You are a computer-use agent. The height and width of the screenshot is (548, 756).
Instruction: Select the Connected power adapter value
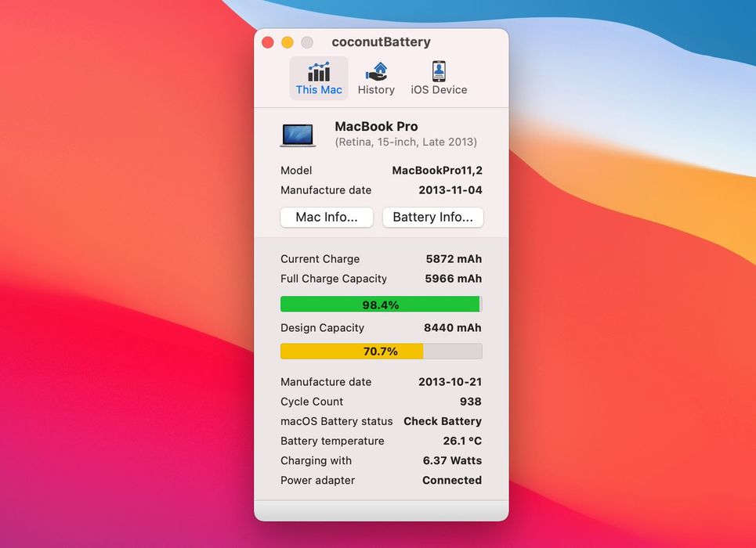[452, 481]
